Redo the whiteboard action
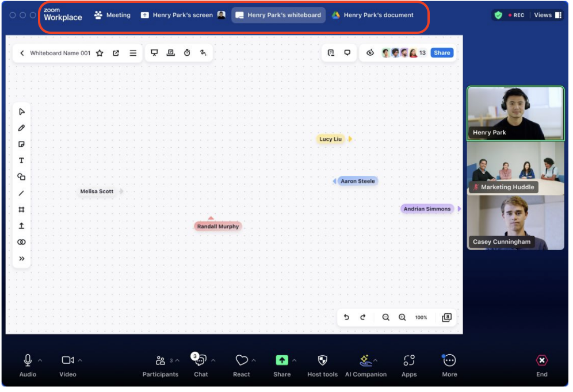 [363, 317]
